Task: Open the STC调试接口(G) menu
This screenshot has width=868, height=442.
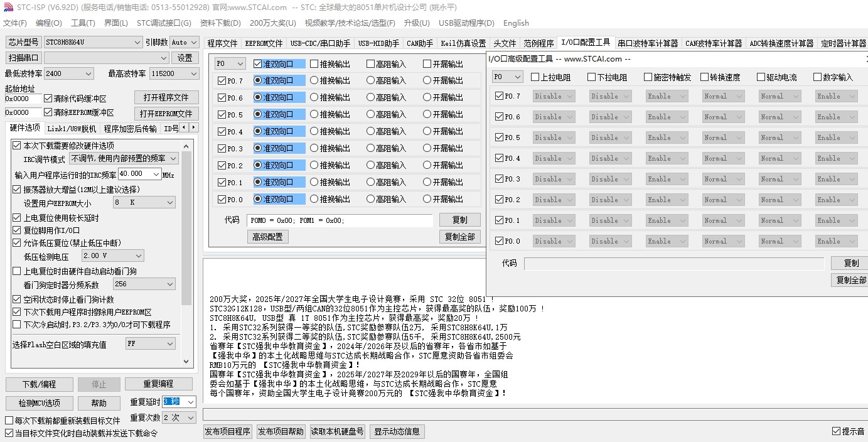Action: 164,23
